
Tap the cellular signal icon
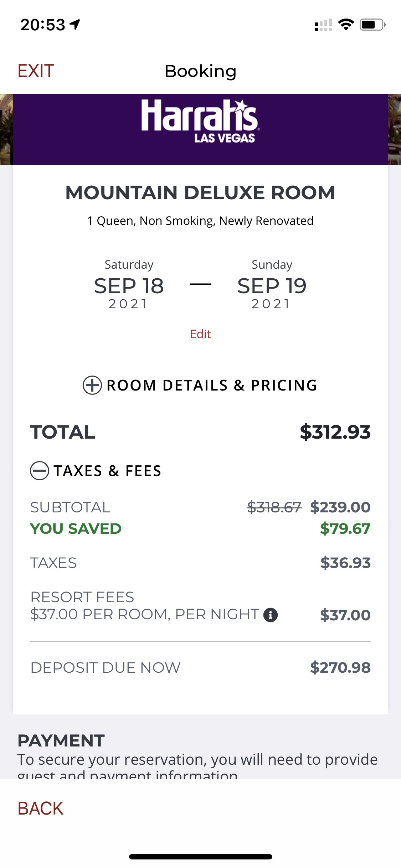pos(323,25)
